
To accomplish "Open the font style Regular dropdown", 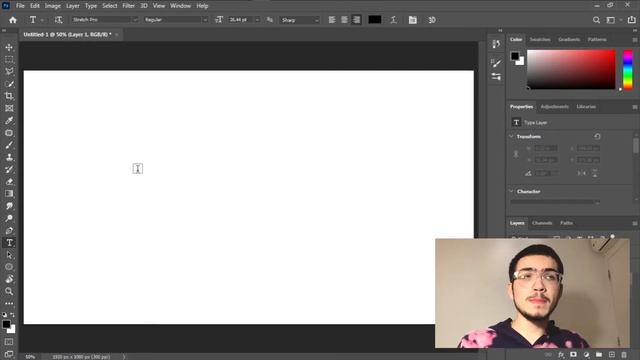I will tap(205, 20).
